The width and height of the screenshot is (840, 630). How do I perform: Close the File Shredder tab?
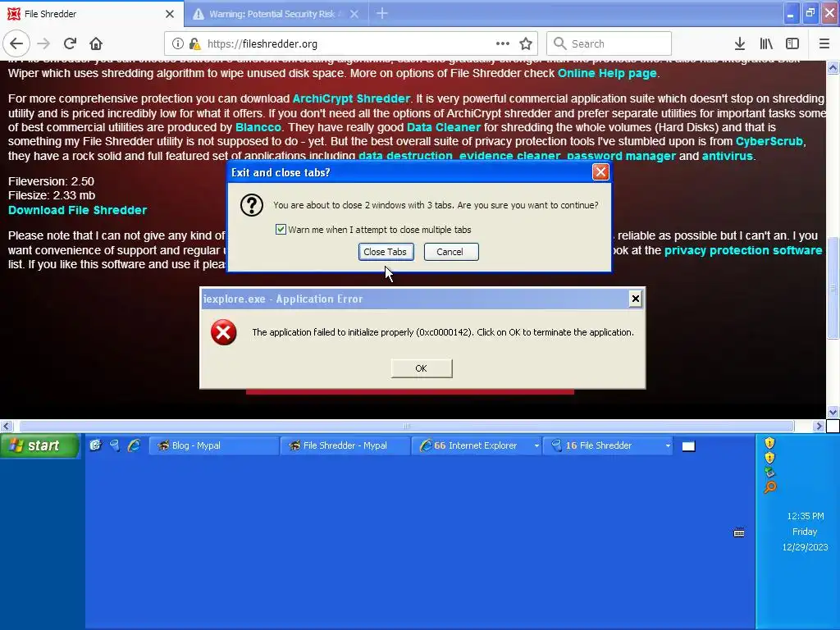(170, 14)
